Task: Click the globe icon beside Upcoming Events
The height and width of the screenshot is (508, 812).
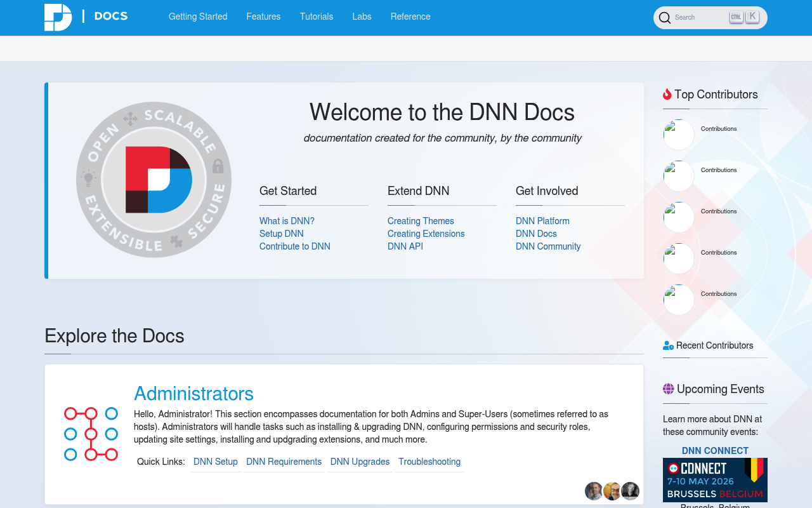Action: coord(669,389)
